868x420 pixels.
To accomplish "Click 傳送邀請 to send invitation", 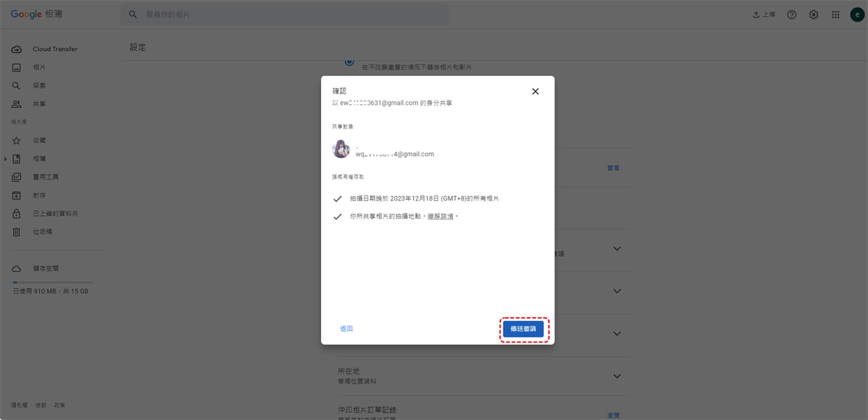I will 524,329.
